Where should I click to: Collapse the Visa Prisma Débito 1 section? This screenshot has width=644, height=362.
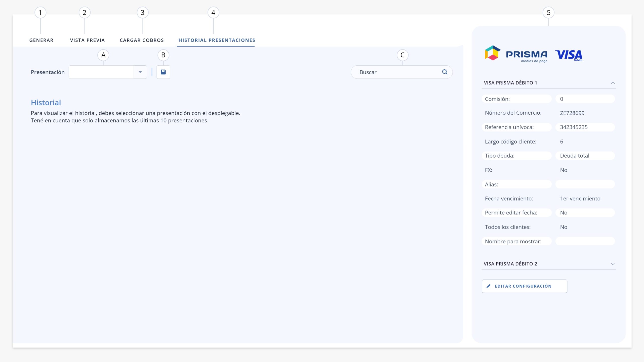pos(613,83)
